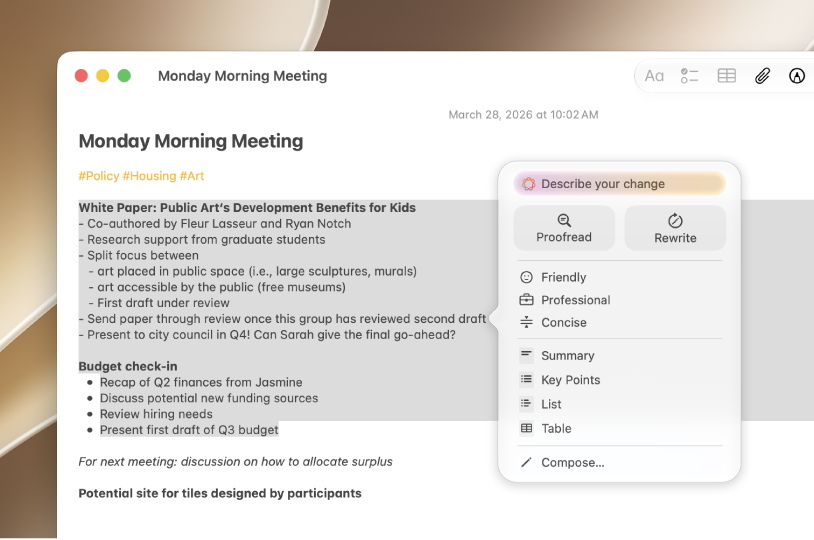Click line art accessible by the public
Viewport: 814px width, 540px height.
tap(217, 287)
